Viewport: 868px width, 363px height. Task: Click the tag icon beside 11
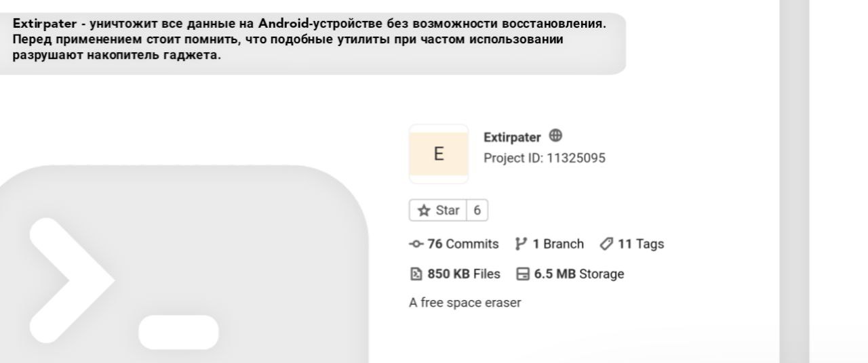[606, 244]
